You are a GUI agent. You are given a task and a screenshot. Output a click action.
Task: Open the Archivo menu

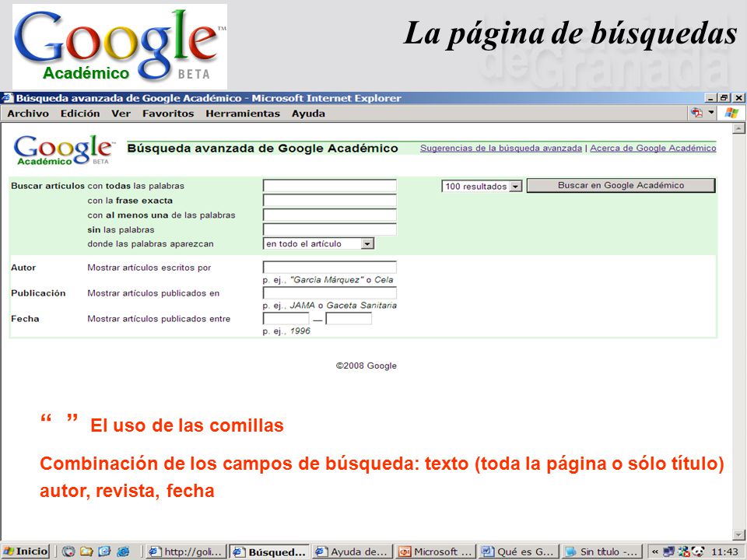pyautogui.click(x=28, y=114)
